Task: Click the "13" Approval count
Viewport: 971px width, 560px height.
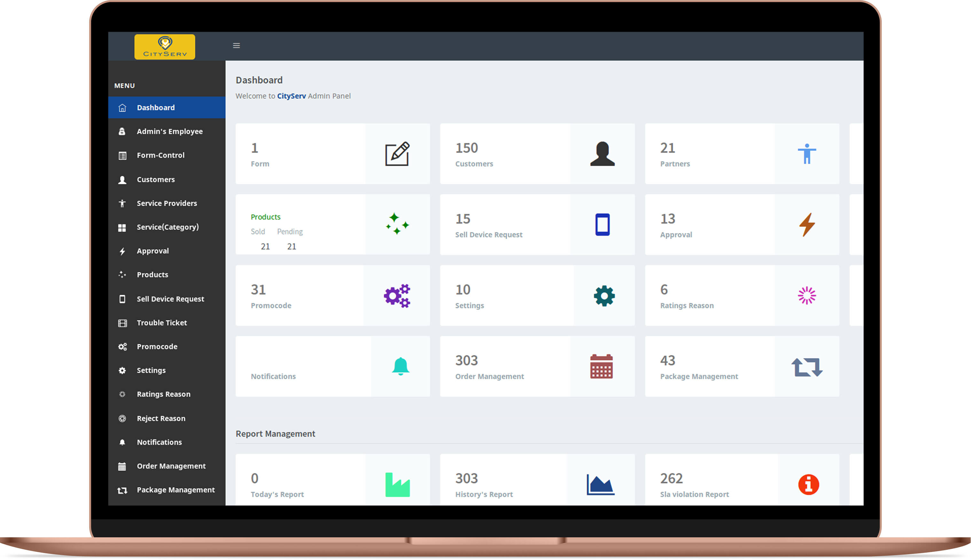Action: tap(668, 219)
